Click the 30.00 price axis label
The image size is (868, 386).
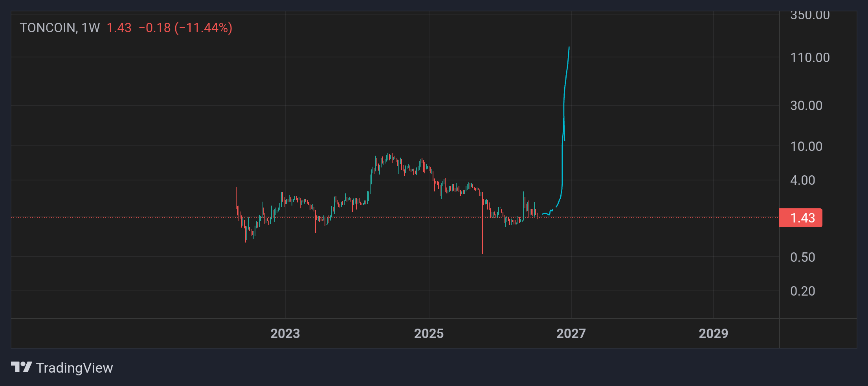coord(806,105)
